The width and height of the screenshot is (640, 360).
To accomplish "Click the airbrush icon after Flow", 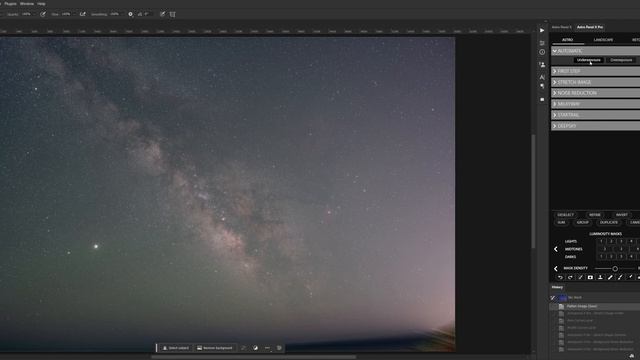I will [x=83, y=14].
